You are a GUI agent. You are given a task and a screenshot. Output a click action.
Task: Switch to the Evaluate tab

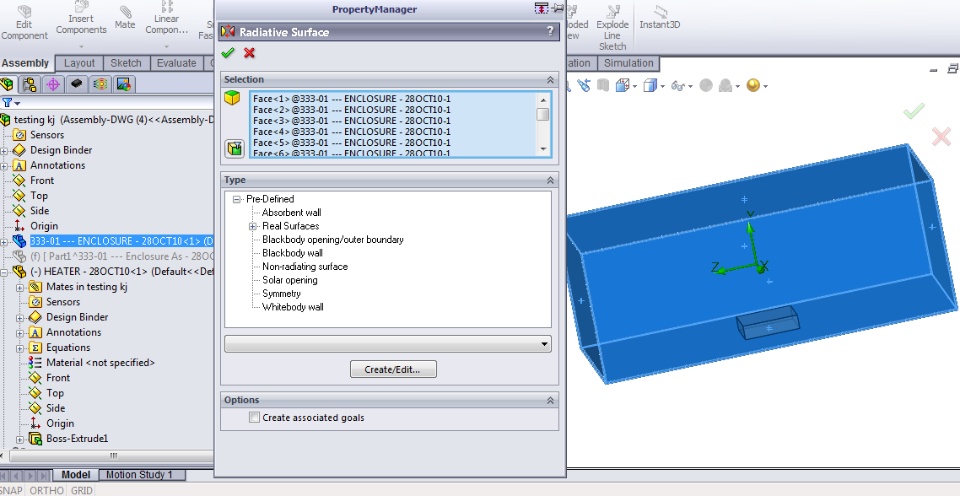click(176, 63)
